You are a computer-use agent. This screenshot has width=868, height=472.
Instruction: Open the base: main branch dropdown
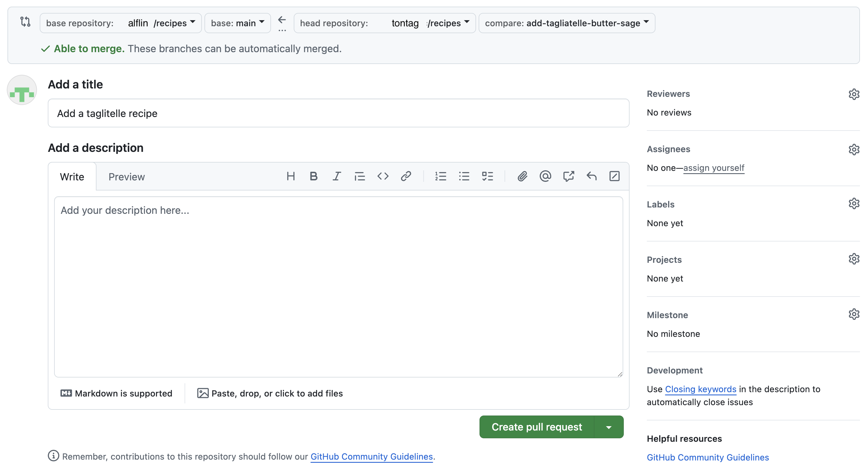pos(238,23)
